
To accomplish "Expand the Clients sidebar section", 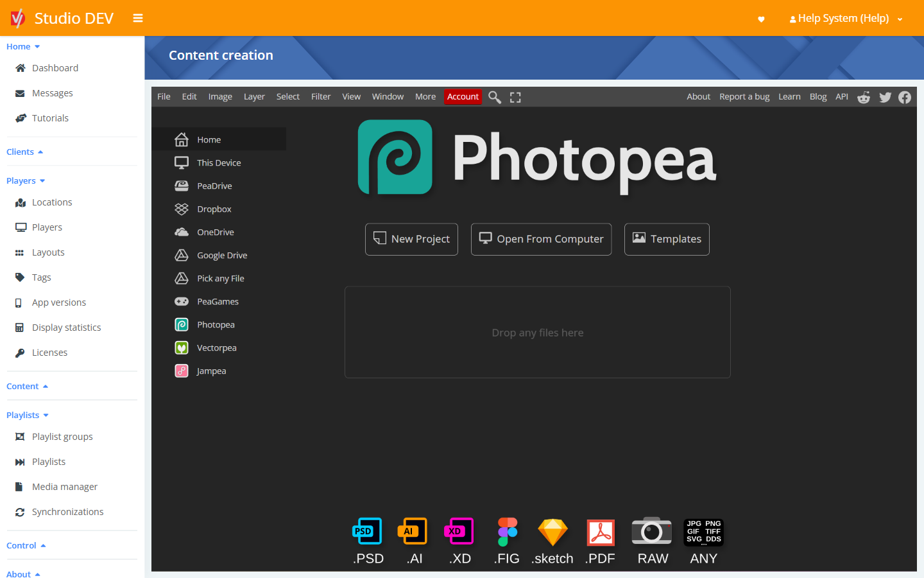I will [x=24, y=152].
